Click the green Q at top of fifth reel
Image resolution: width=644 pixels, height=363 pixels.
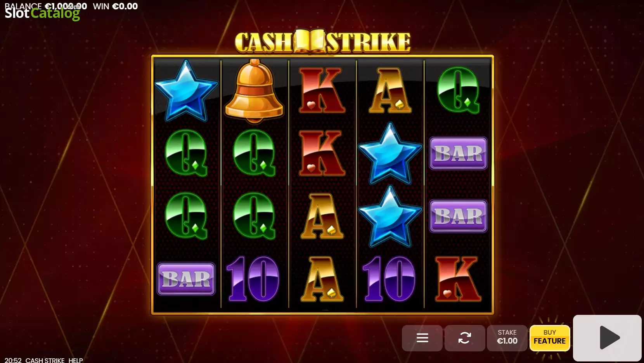[x=458, y=90]
